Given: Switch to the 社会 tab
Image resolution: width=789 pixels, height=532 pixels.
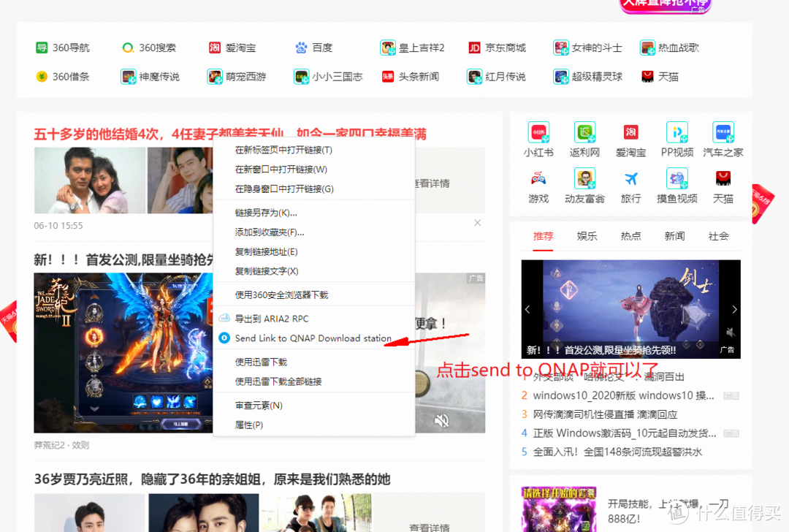Looking at the screenshot, I should coord(718,236).
